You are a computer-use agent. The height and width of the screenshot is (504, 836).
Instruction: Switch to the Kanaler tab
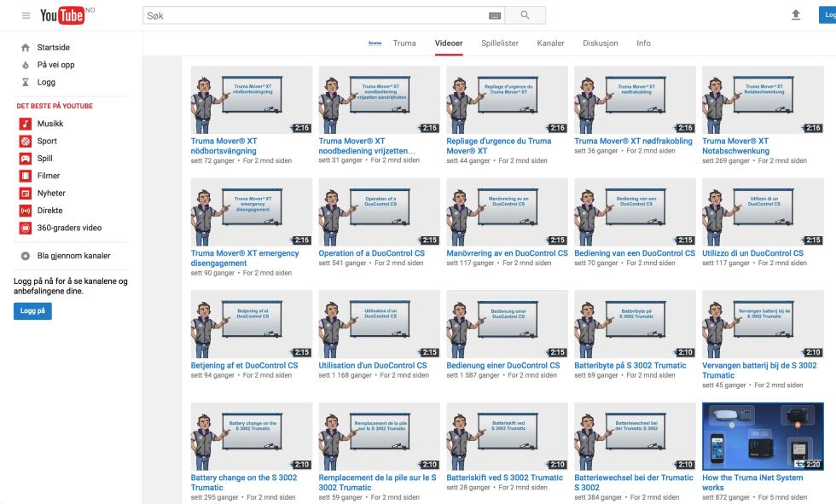point(550,43)
